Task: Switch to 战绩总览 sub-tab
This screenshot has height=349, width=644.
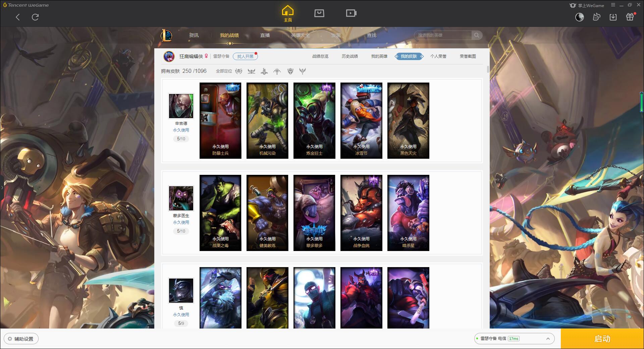Action: tap(320, 56)
